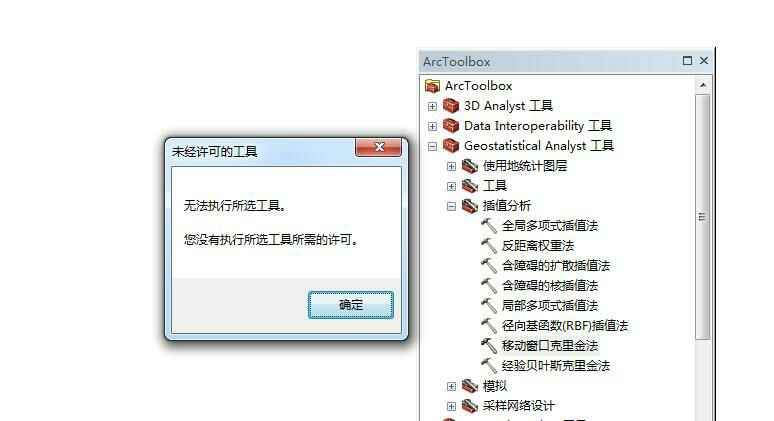
Task: Click the 3D Analyst toolbox icon
Action: 451,106
